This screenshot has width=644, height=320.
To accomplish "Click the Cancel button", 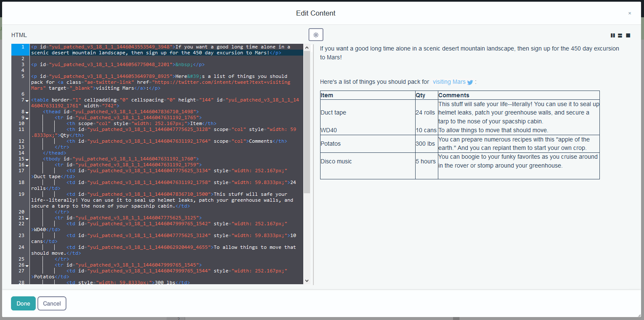I will pos(52,304).
